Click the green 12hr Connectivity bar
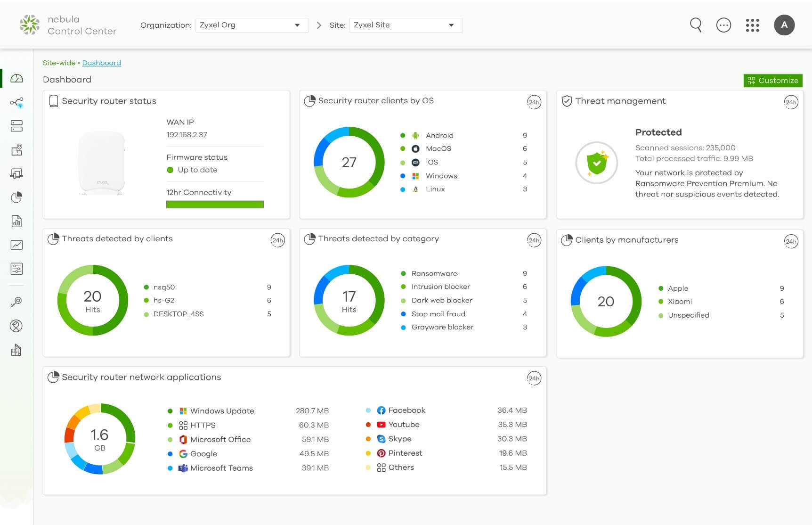 (x=215, y=205)
